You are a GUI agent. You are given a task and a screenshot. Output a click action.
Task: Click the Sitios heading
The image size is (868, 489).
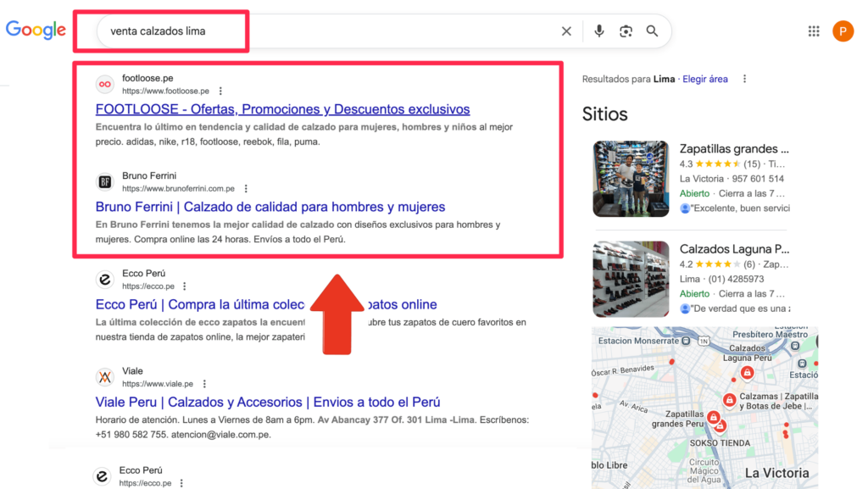click(x=604, y=114)
